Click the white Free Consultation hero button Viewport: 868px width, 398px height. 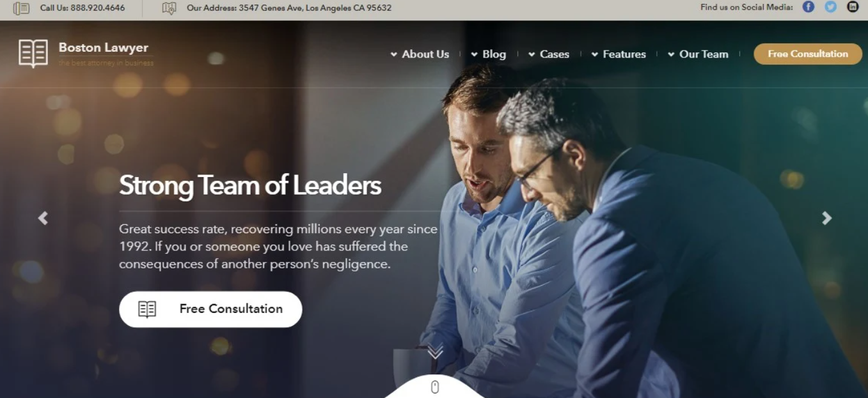click(x=210, y=309)
